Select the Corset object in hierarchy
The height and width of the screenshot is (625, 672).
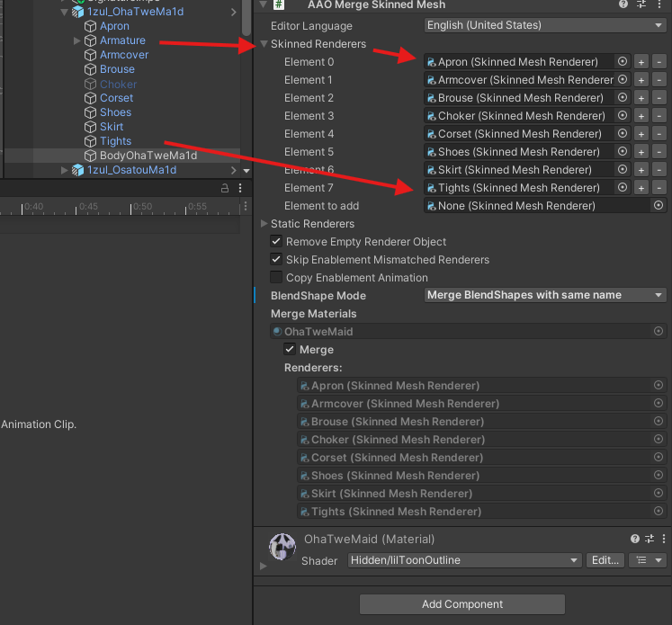pos(116,98)
